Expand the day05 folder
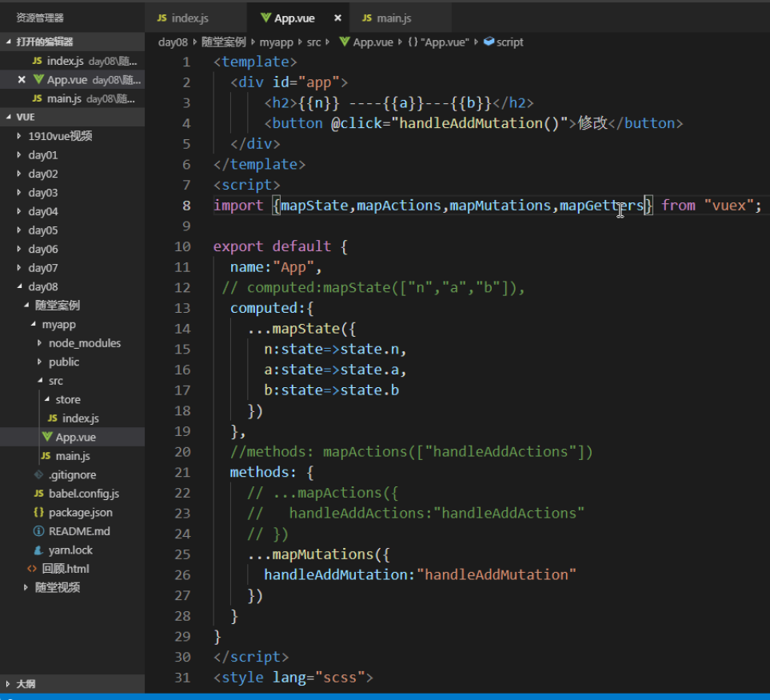The height and width of the screenshot is (700, 770). [x=72, y=230]
